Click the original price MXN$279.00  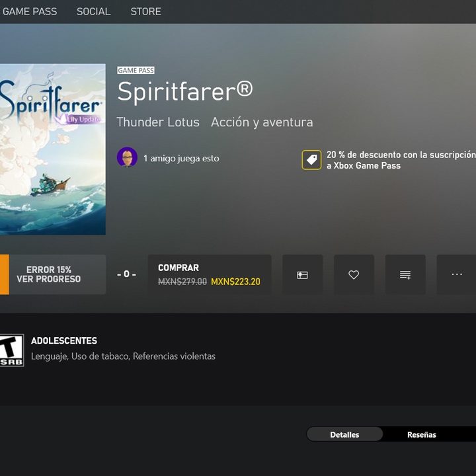click(182, 282)
